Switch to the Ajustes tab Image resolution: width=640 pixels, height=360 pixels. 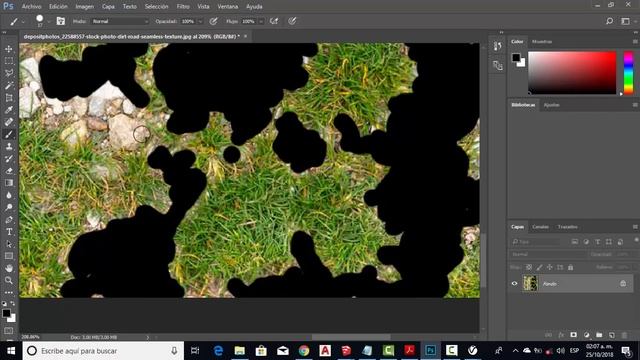click(x=551, y=105)
